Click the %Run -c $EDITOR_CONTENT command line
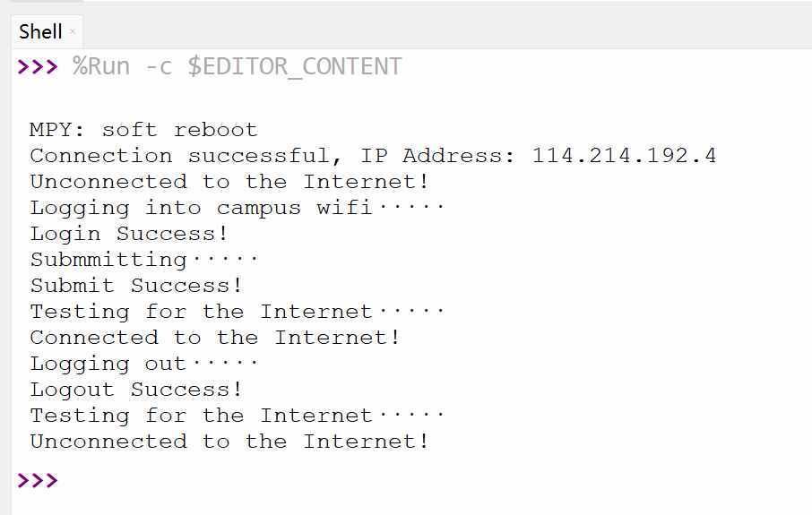The height and width of the screenshot is (515, 812). tap(237, 67)
